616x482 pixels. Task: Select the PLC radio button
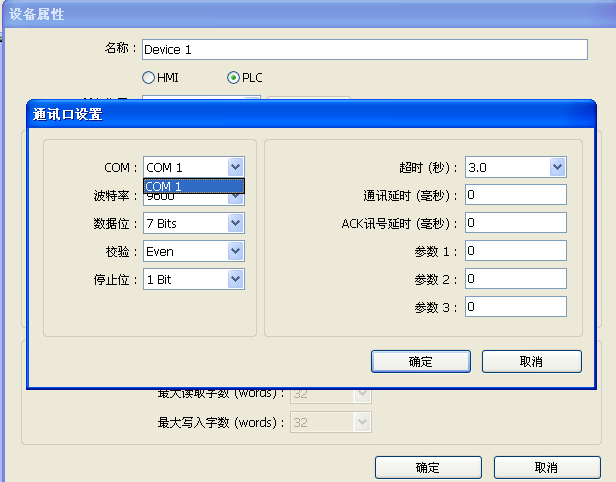(234, 77)
